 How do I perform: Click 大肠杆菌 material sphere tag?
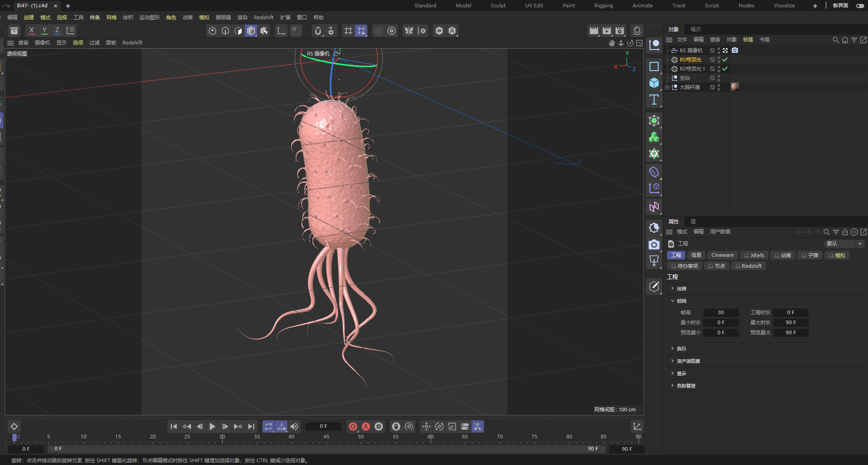pos(735,87)
